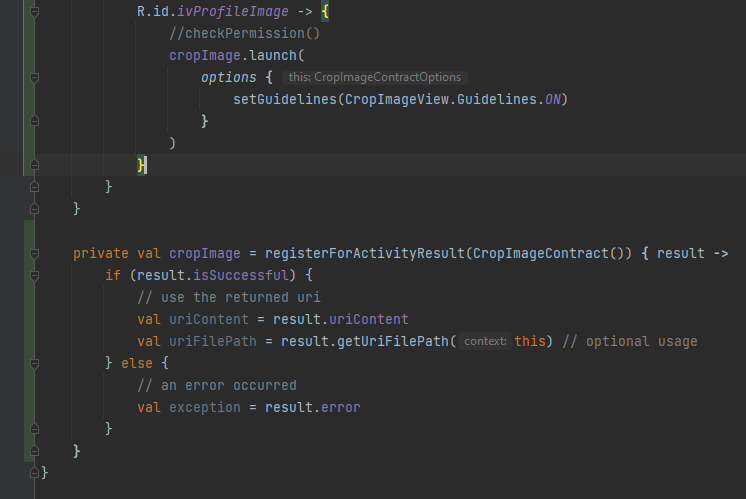Click the setGuidelines call
Viewport: 746px width, 499px height.
285,99
